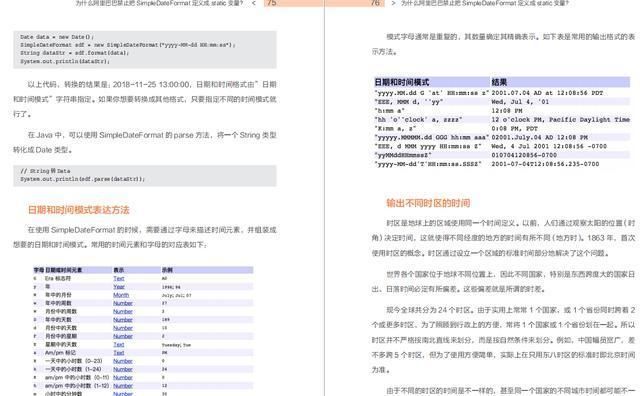The width and height of the screenshot is (640, 396).
Task: Open the Number link in the 年中的周数 row
Action: (123, 303)
